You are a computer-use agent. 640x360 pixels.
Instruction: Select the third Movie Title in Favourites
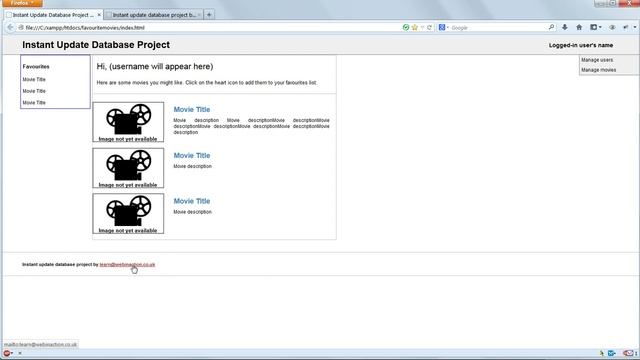(34, 103)
